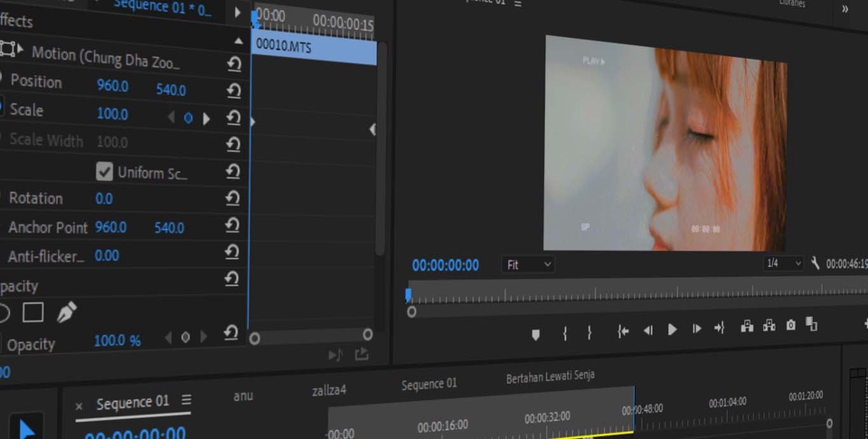Click the Mark Out button

point(590,332)
